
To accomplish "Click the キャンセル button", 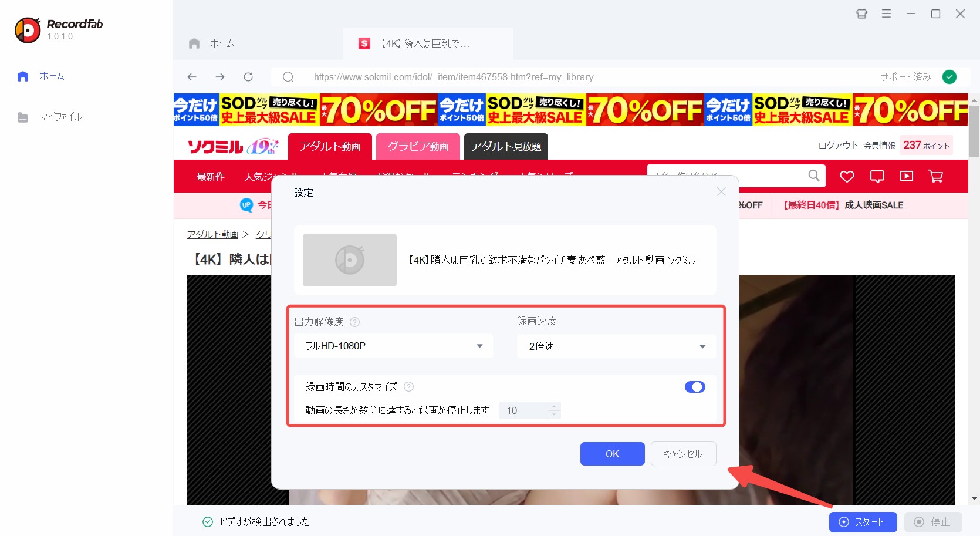I will [683, 454].
